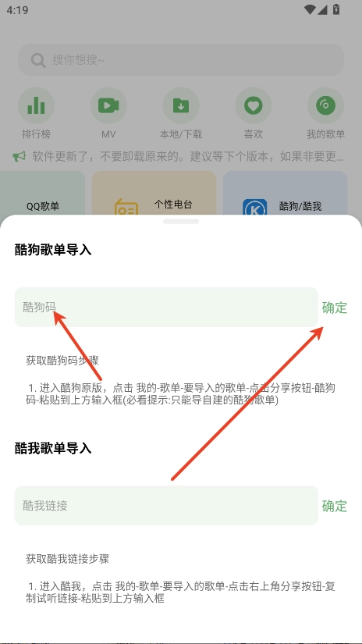The width and height of the screenshot is (362, 644).
Task: Open the QQ歌单 card
Action: pos(42,193)
